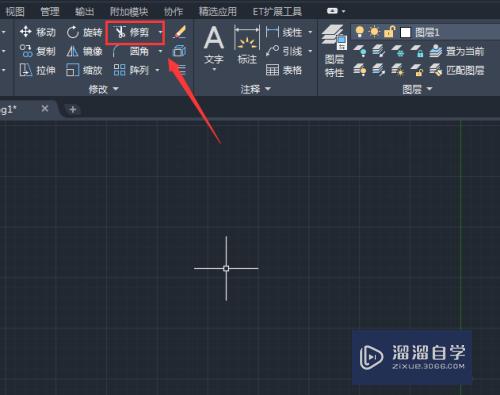500x395 pixels.
Task: Select the Rotate (旋转) tool
Action: (x=84, y=32)
